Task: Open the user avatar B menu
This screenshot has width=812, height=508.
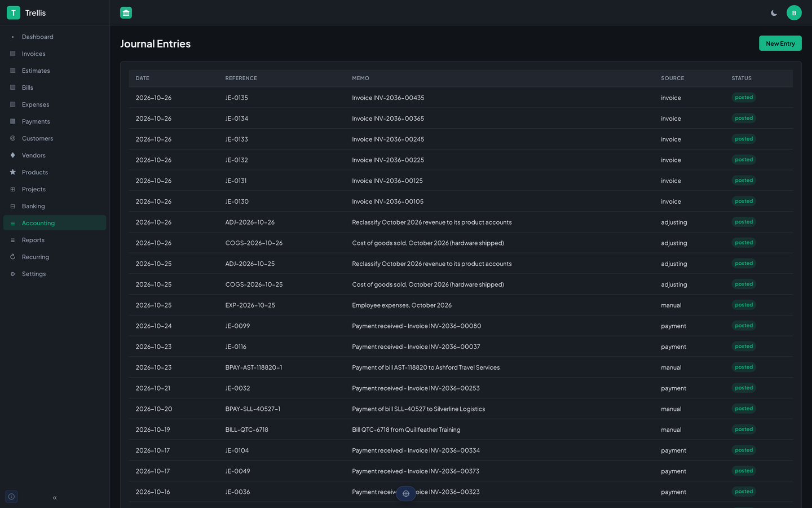Action: coord(794,13)
